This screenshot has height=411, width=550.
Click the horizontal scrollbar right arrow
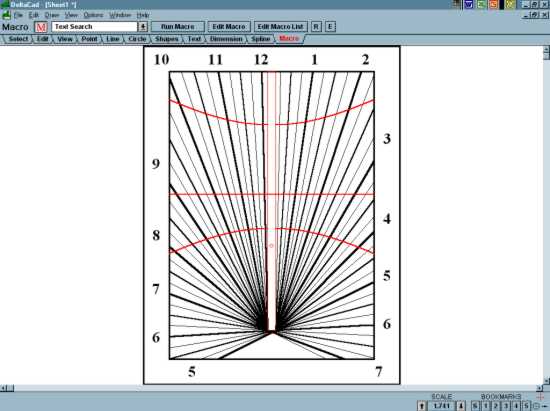pyautogui.click(x=539, y=388)
